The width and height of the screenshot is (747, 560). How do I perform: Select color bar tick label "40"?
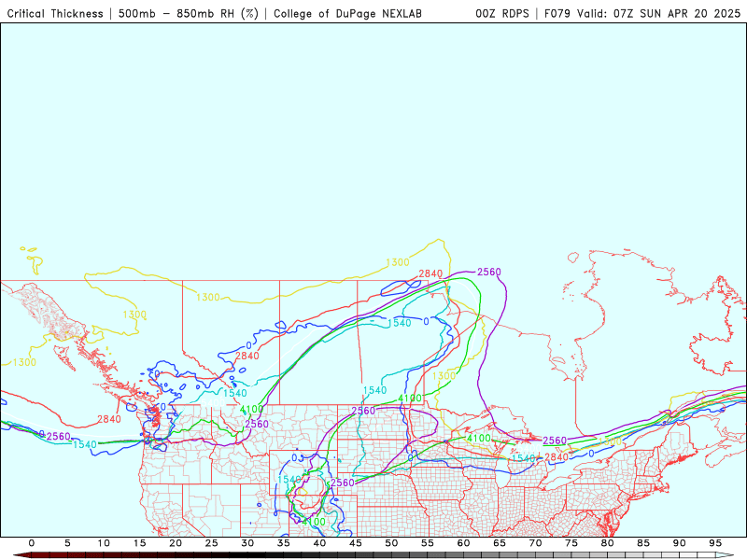(x=319, y=543)
